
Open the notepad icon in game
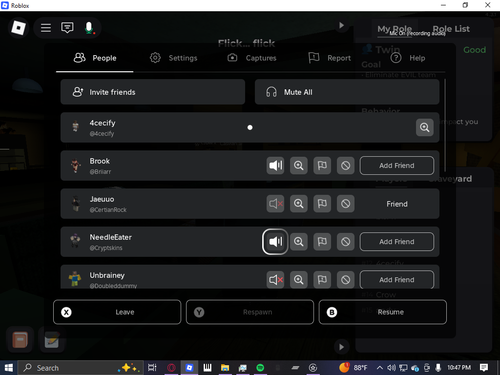pos(52,340)
